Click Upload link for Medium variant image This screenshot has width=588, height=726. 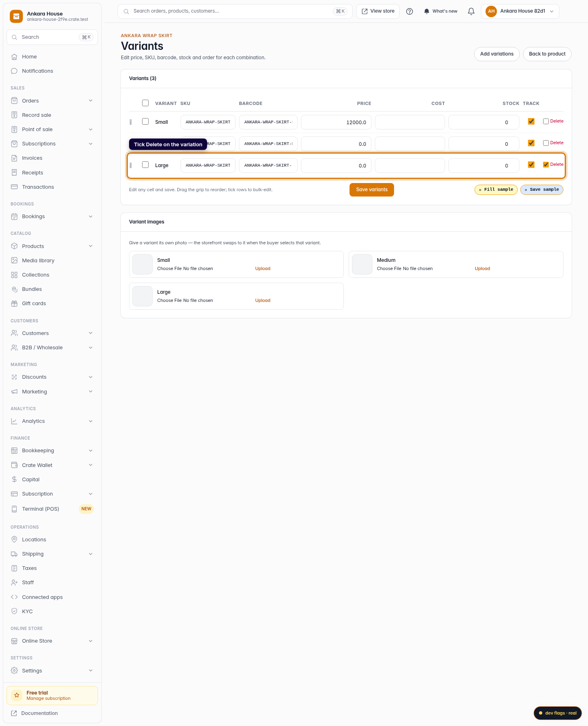point(482,269)
